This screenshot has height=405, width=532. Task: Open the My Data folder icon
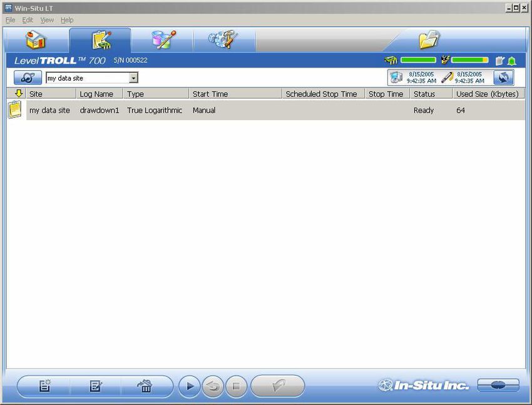click(x=429, y=39)
